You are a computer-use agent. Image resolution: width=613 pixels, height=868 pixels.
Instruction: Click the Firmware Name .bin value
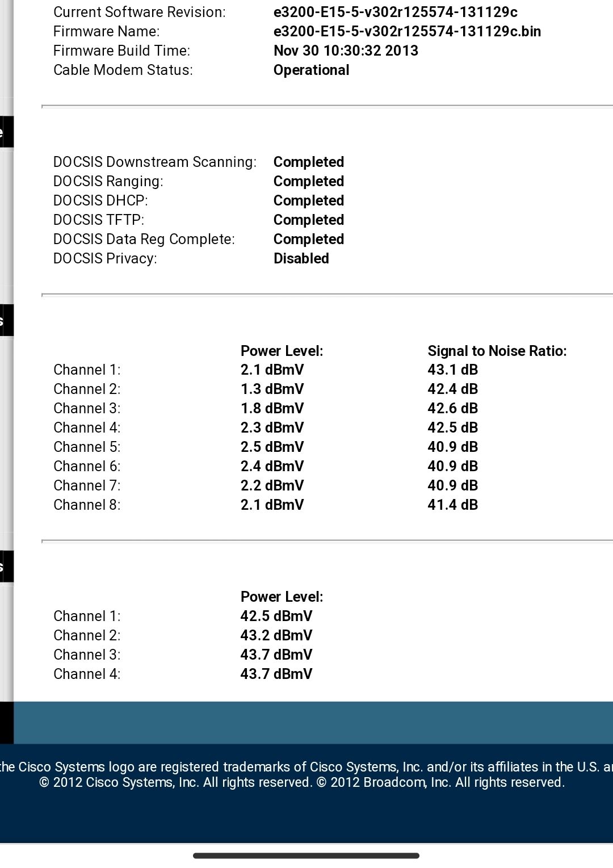407,31
